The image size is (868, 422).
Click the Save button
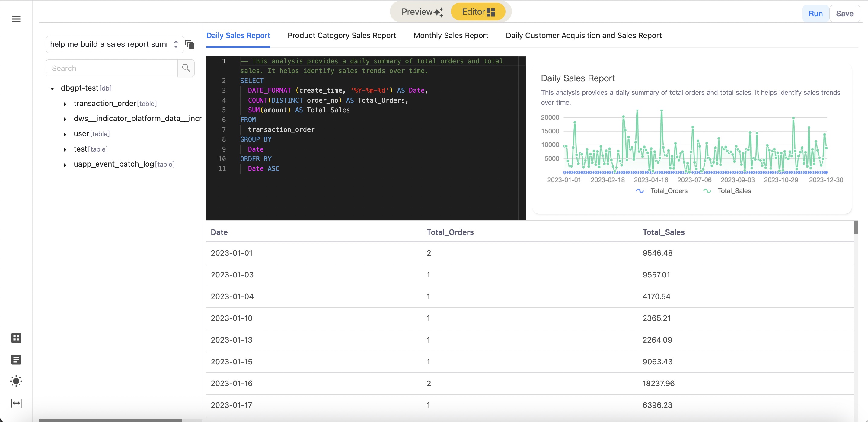coord(844,14)
